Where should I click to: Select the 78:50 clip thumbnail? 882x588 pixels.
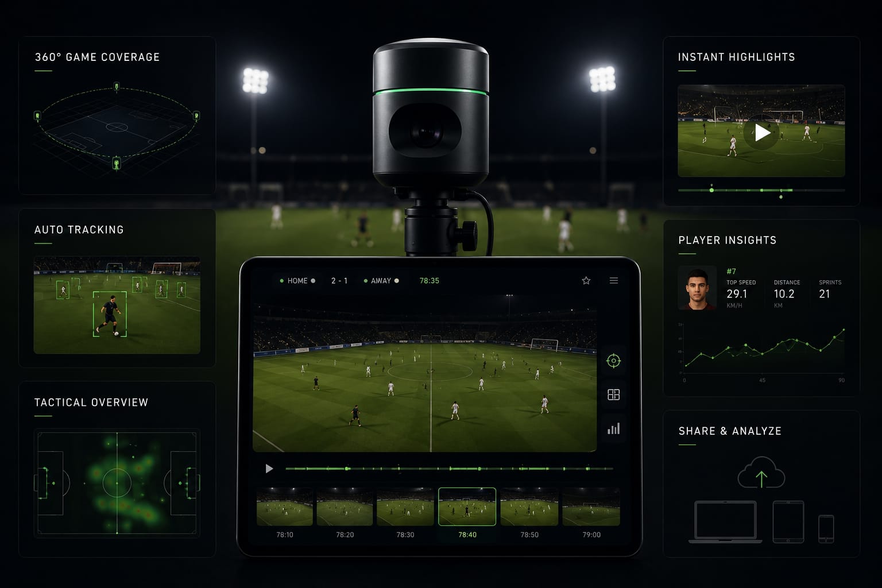[x=529, y=506]
